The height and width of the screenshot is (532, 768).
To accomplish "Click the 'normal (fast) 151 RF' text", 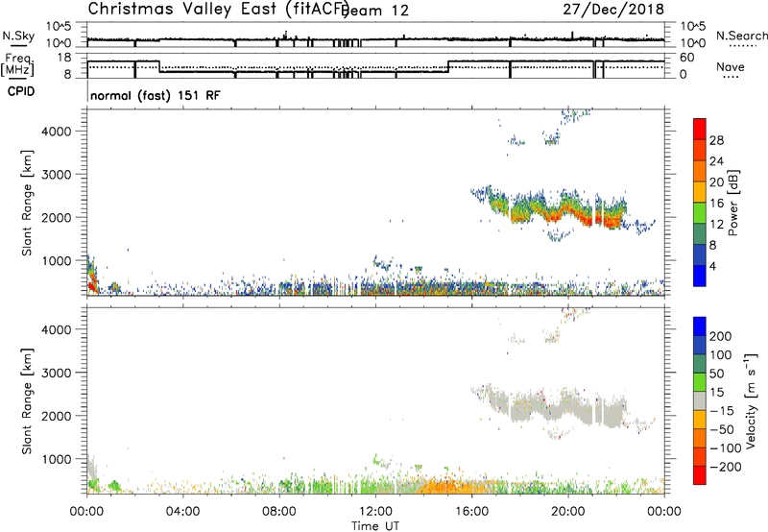I will 156,95.
